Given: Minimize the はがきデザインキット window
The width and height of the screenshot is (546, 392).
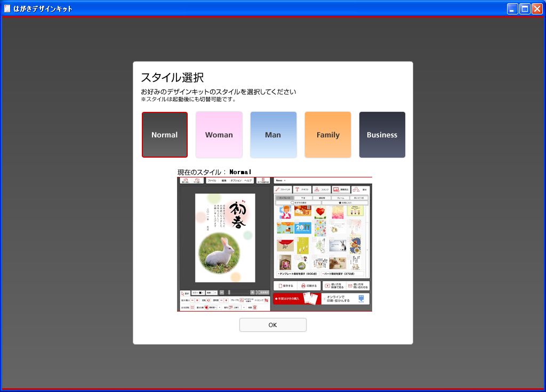Looking at the screenshot, I should point(512,9).
